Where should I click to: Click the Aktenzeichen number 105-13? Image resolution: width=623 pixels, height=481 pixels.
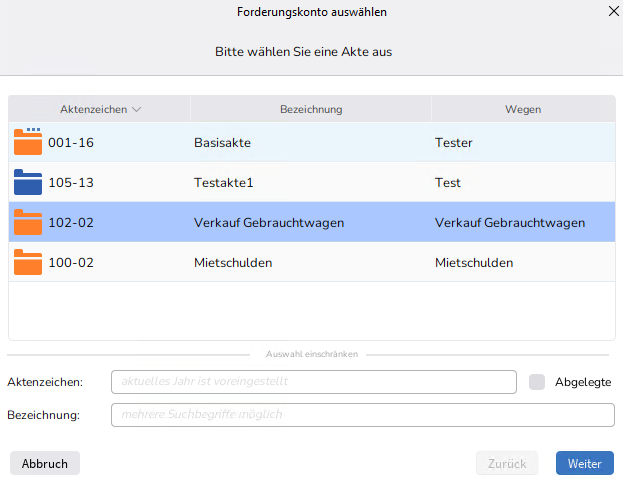tap(71, 182)
